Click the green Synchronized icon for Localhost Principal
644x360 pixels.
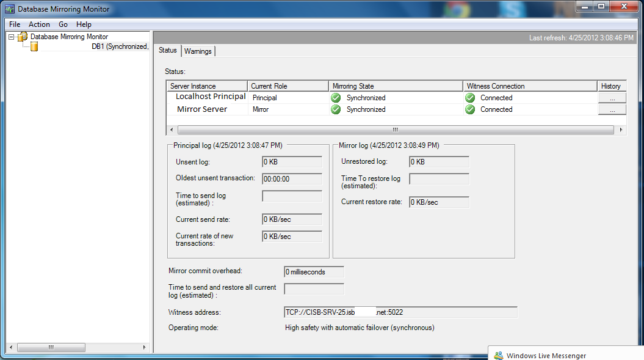click(x=335, y=98)
